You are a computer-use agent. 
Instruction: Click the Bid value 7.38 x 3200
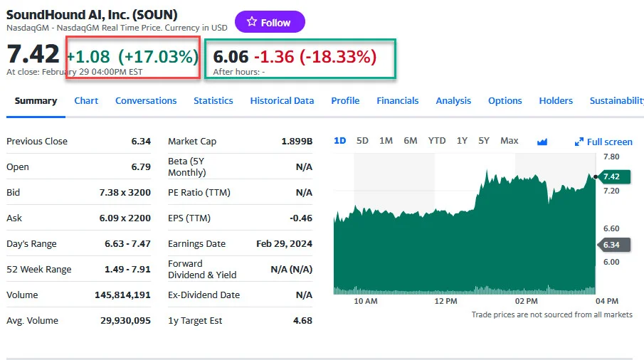point(125,193)
